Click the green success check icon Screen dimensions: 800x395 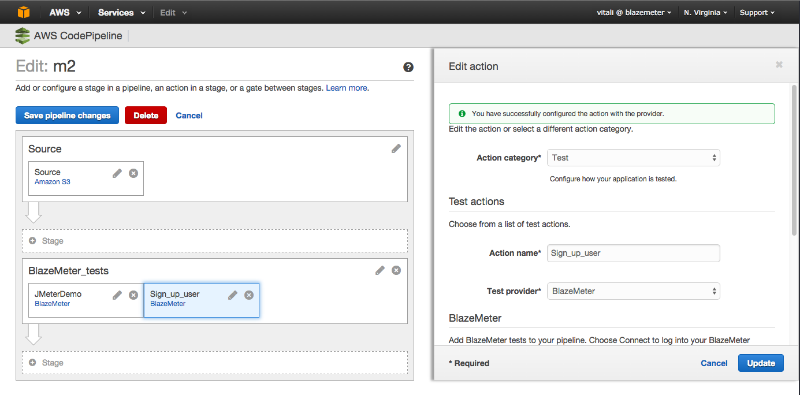462,113
